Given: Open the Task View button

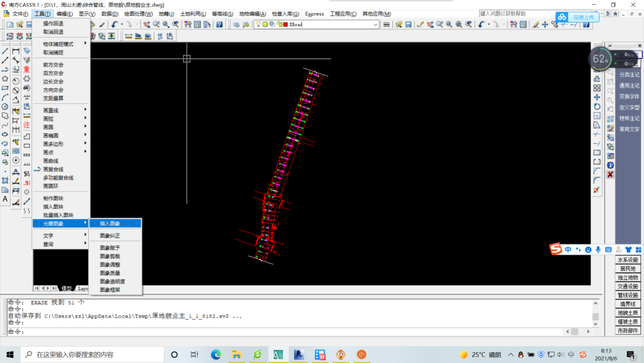Looking at the screenshot, I should coord(194,355).
